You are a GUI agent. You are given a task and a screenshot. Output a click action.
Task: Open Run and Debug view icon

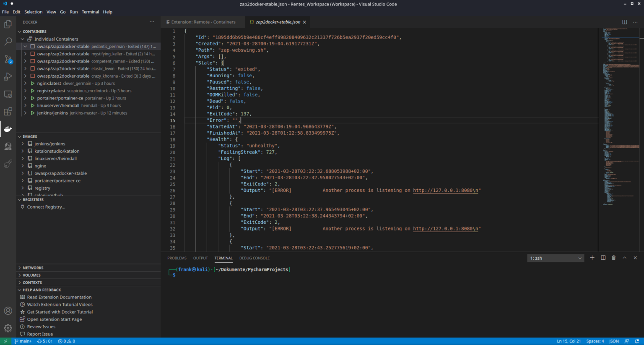pyautogui.click(x=8, y=77)
